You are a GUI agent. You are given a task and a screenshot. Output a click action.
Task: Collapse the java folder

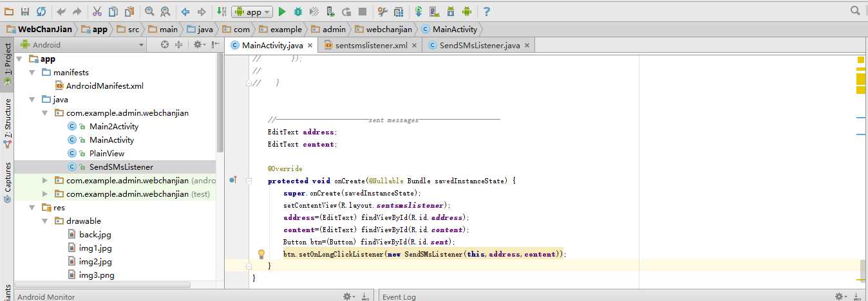click(x=32, y=100)
